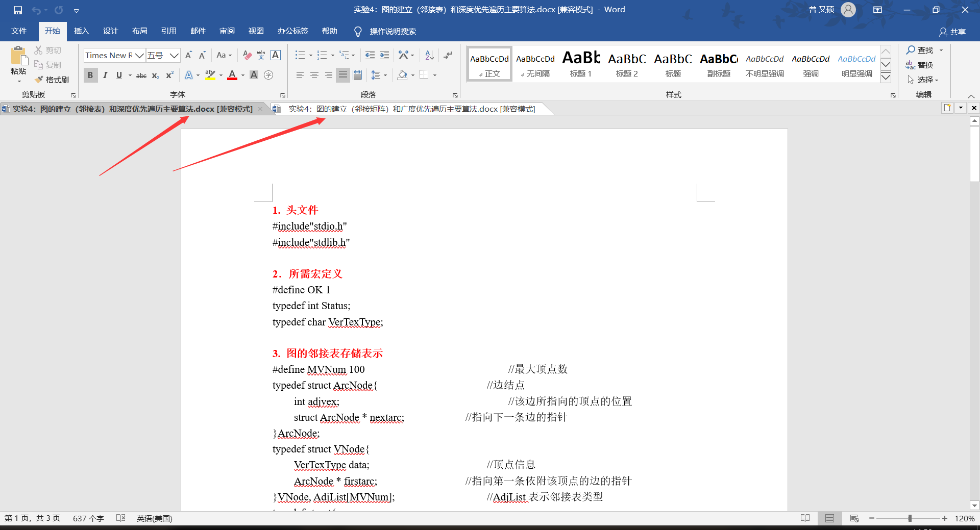Toggle Bold formatting

90,75
